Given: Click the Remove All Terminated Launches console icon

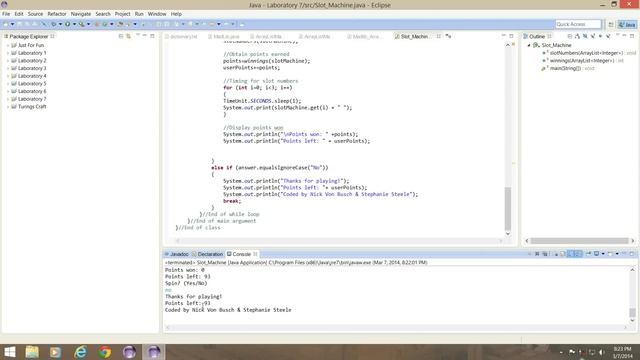Looking at the screenshot, I should coord(545,254).
